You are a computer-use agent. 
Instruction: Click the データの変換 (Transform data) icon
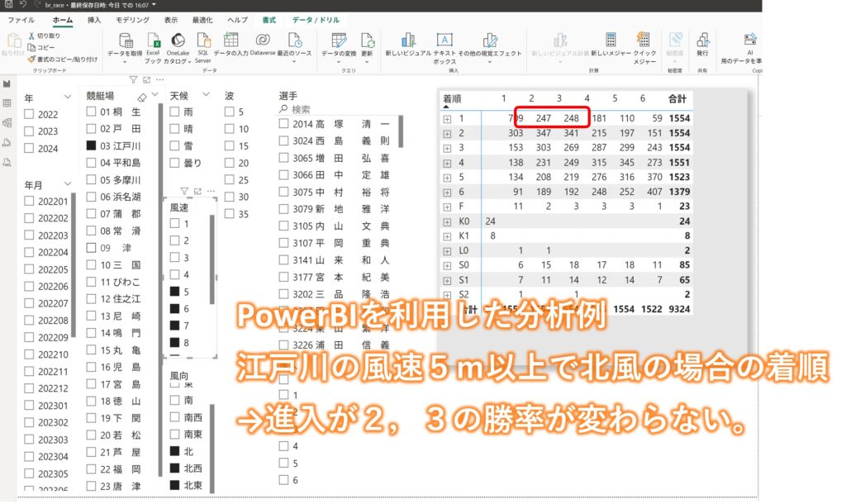point(339,40)
